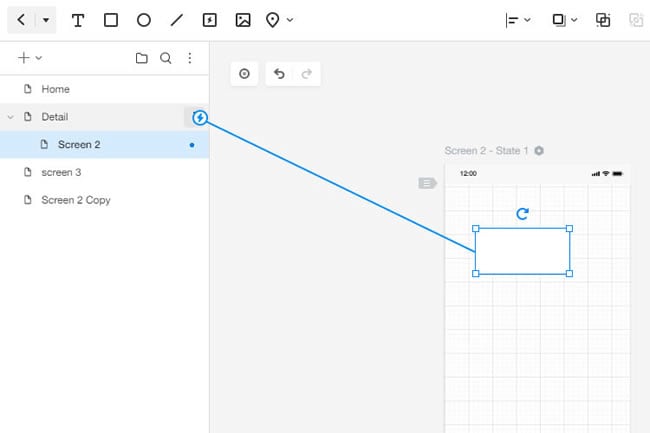Click the plus add screen icon
The height and width of the screenshot is (433, 650).
24,58
